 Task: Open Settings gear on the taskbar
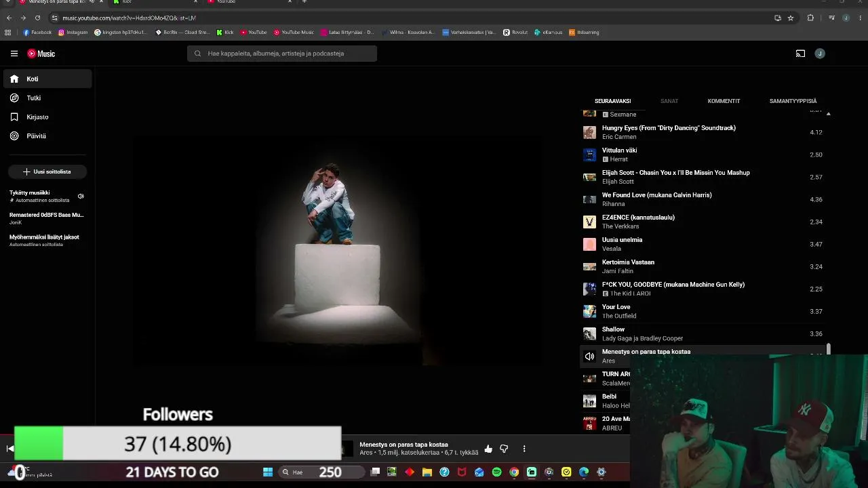tap(601, 472)
